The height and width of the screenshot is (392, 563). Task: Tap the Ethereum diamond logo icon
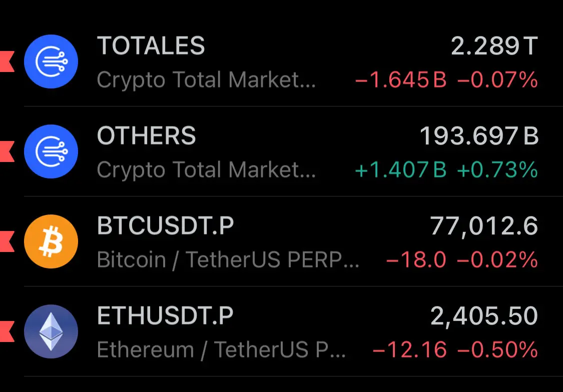51,331
